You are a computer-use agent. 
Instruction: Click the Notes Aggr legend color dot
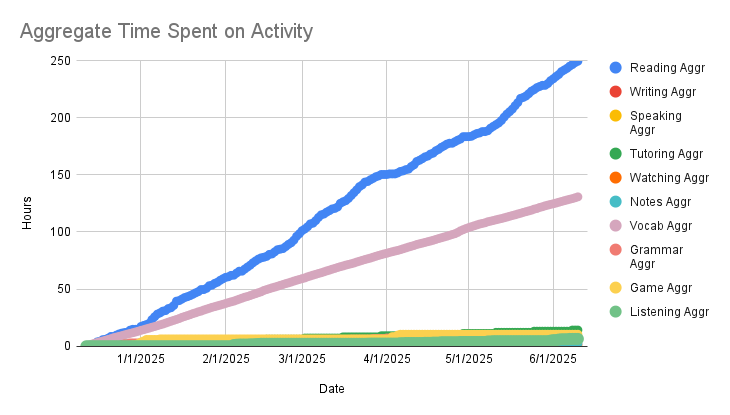[x=616, y=202]
